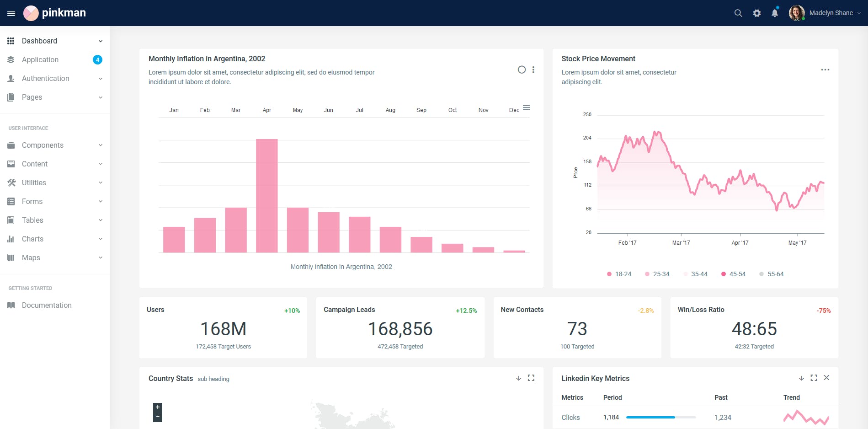
Task: Select the Maps icon in the sidebar
Action: 11,257
